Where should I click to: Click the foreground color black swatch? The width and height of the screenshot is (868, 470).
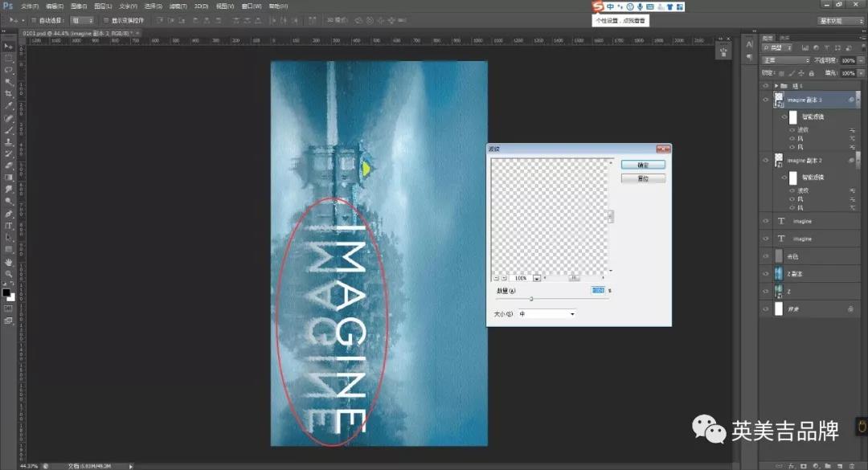tap(6, 292)
